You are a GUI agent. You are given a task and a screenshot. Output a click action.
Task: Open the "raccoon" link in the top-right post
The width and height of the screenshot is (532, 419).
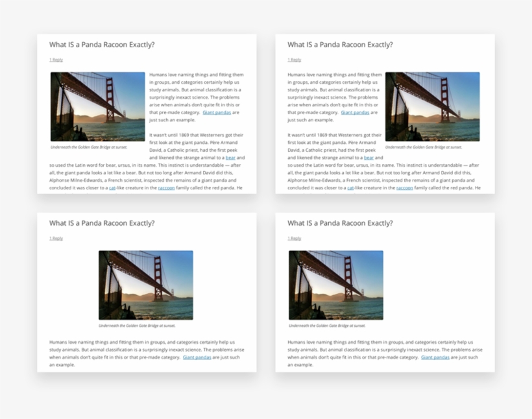pos(404,187)
